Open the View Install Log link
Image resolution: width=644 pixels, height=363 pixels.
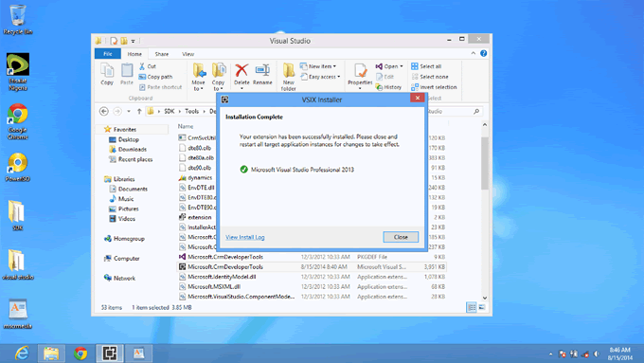click(x=244, y=237)
